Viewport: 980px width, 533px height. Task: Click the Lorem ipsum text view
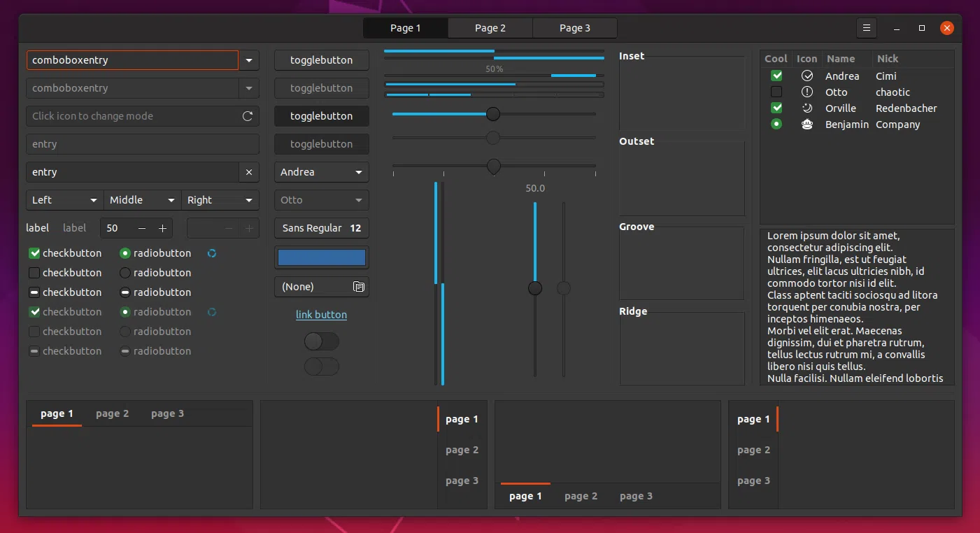857,307
